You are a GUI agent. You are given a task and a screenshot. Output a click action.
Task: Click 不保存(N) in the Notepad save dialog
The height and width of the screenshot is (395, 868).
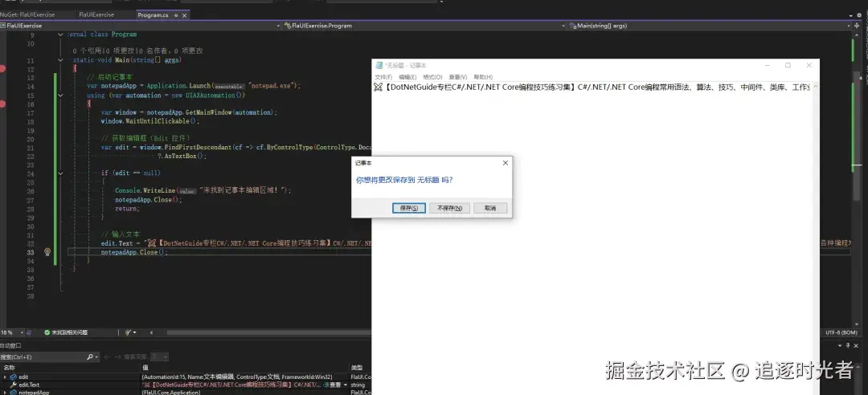coord(449,208)
